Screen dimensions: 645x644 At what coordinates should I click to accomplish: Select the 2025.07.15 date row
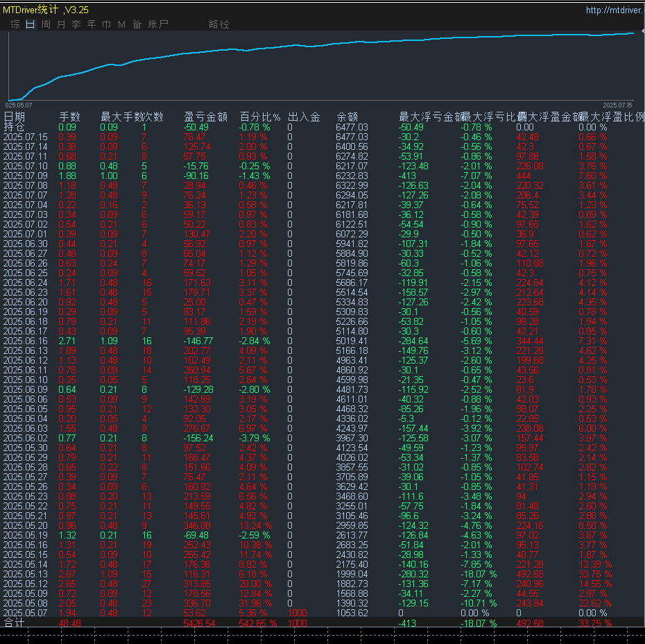26,137
